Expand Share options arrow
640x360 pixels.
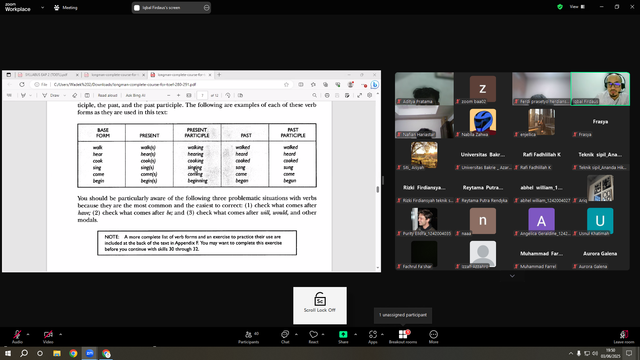coord(355,334)
